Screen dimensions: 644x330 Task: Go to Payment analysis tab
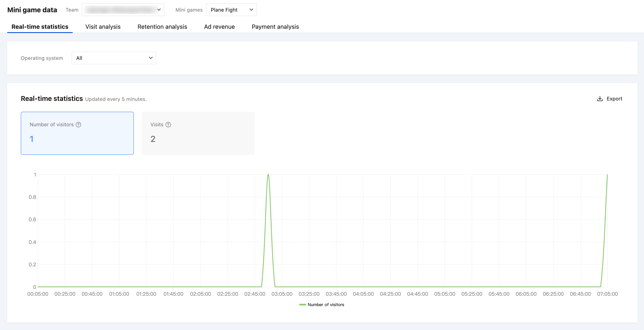tap(275, 27)
